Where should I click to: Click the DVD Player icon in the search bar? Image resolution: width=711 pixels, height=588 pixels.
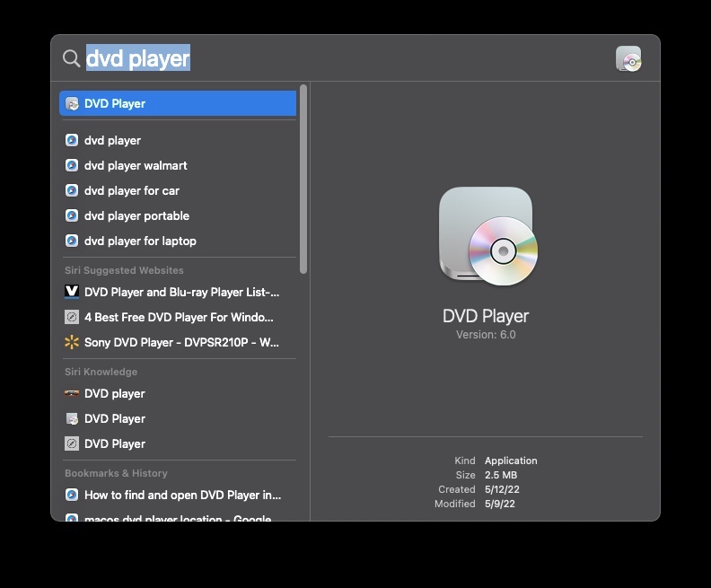point(628,59)
